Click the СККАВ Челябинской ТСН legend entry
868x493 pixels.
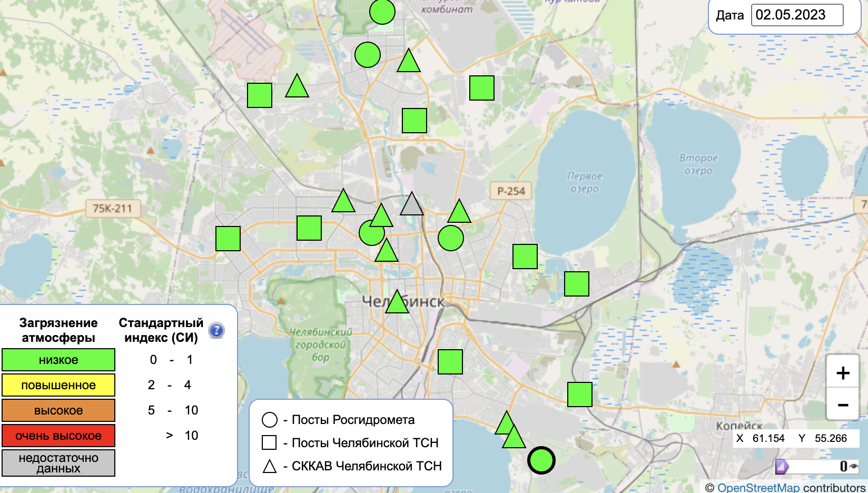(352, 466)
